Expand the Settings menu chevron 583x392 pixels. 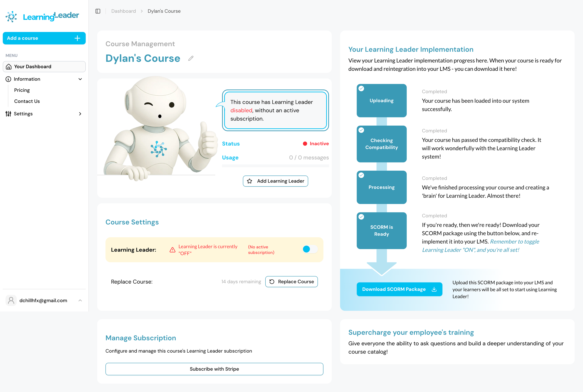pos(80,114)
